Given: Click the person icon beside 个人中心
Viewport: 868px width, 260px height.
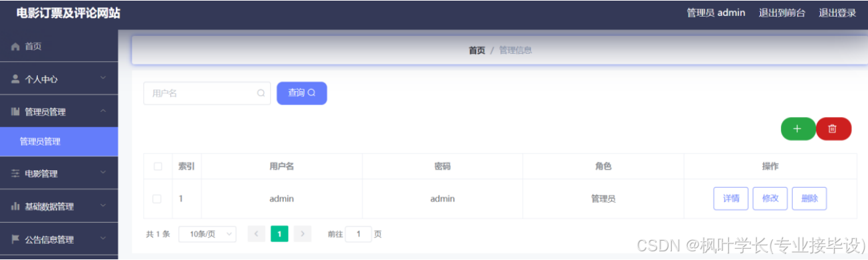Looking at the screenshot, I should 15,79.
